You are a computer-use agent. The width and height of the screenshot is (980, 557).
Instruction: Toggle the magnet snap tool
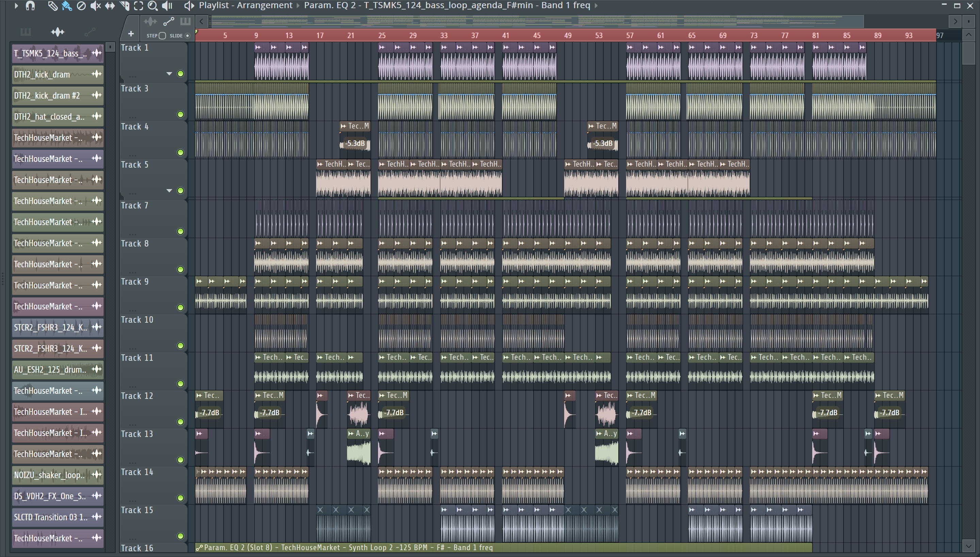[x=30, y=5]
